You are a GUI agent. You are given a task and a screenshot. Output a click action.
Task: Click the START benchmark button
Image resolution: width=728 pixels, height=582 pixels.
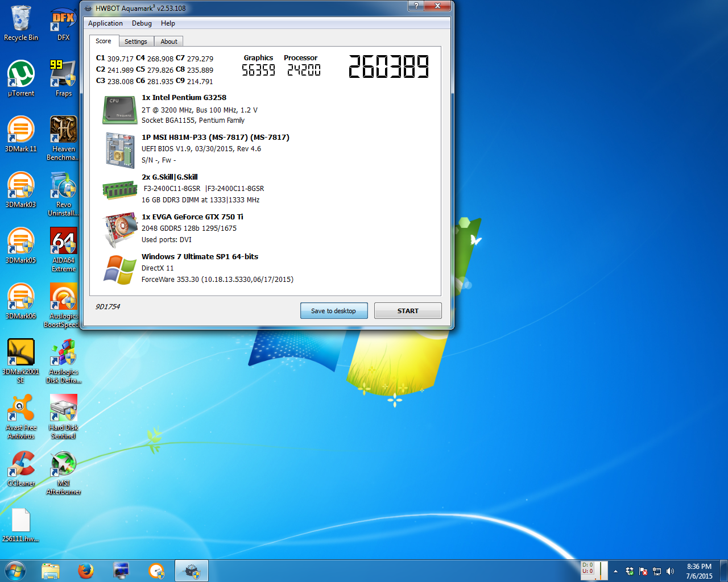coord(408,311)
